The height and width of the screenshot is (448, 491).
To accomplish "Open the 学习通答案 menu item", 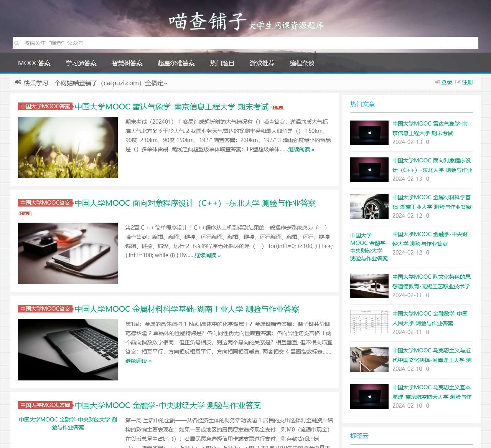I will point(81,63).
